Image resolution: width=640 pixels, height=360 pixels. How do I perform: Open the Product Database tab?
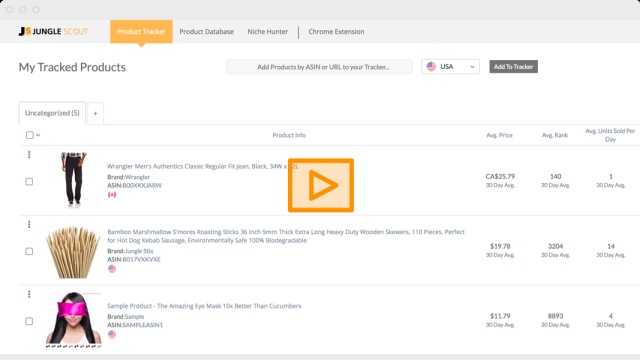point(207,31)
